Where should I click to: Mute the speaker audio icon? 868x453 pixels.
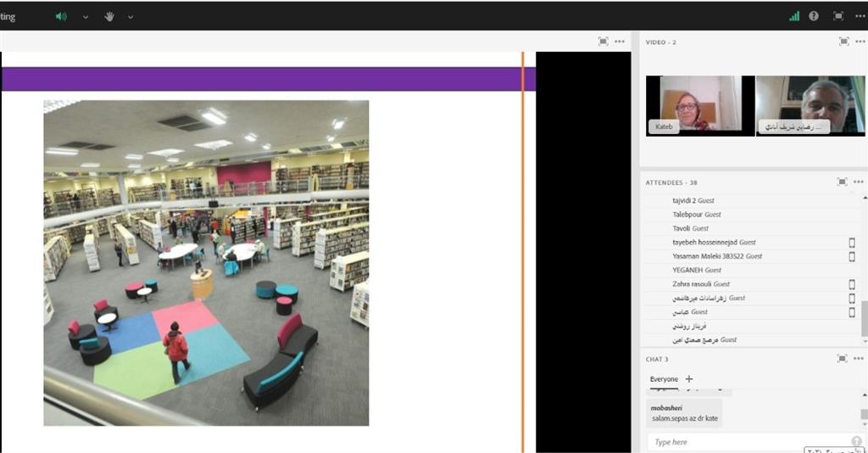[x=61, y=17]
